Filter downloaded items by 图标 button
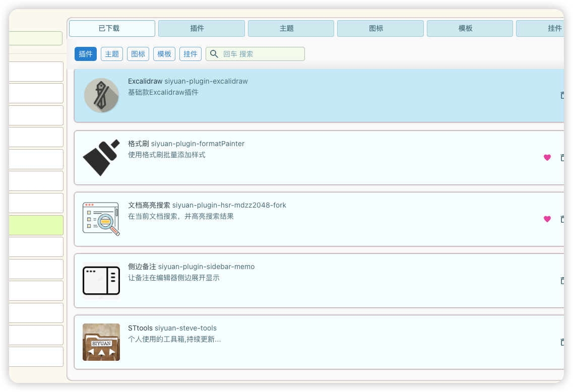Image resolution: width=573 pixels, height=392 pixels. [x=138, y=54]
